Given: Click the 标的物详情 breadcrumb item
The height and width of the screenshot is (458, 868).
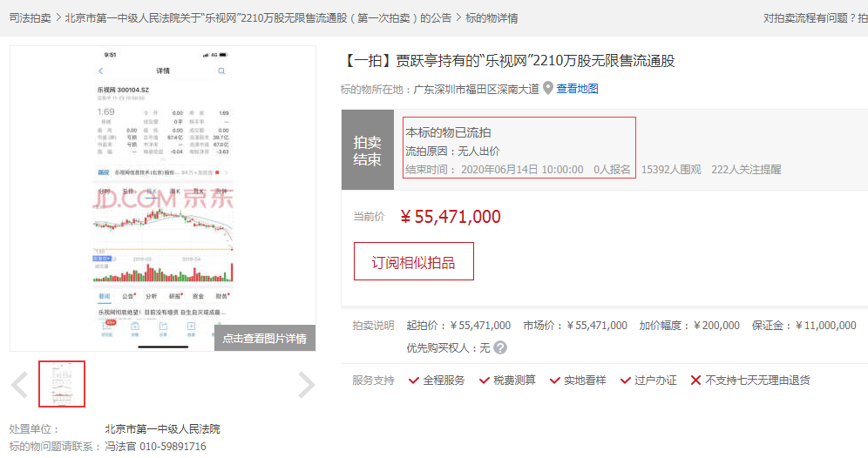Looking at the screenshot, I should (492, 18).
